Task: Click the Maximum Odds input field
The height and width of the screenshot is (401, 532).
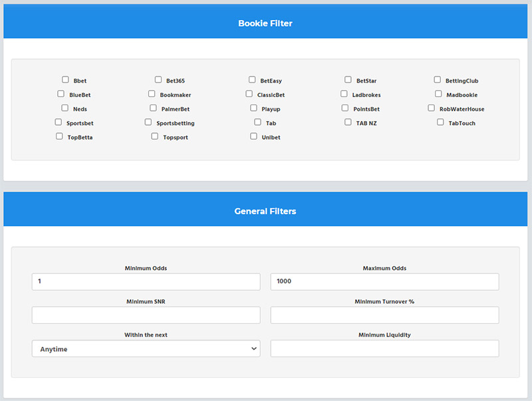Action: (384, 281)
